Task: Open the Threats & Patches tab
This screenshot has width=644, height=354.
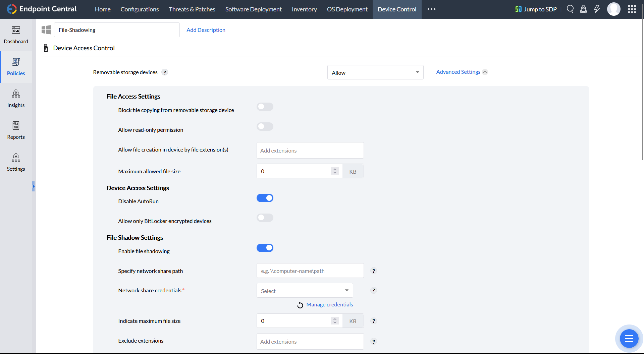Action: coord(192,9)
